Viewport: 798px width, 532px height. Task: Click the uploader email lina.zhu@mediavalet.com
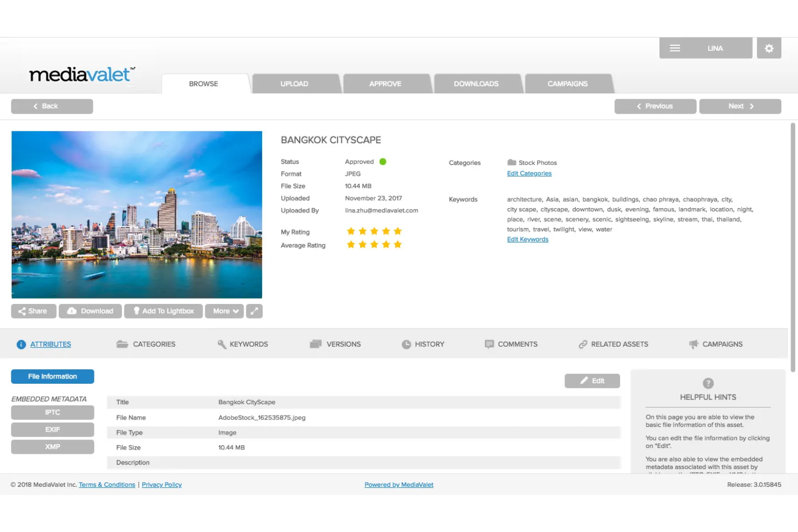point(382,211)
